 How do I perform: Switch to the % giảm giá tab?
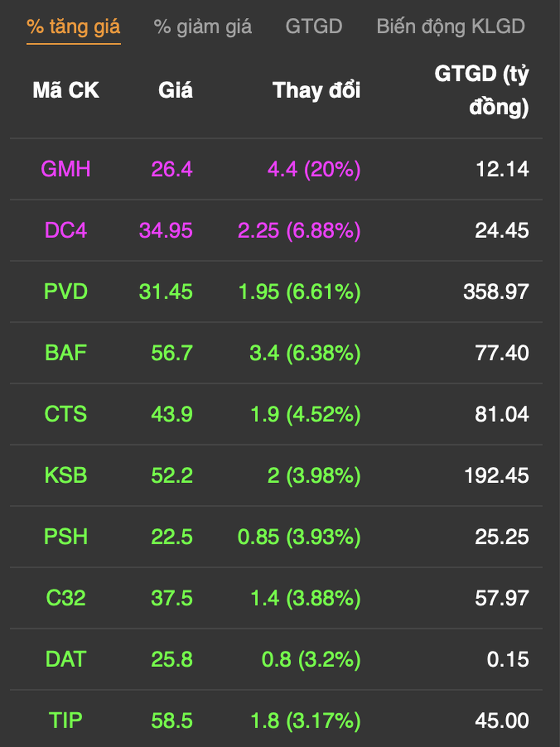point(203,27)
